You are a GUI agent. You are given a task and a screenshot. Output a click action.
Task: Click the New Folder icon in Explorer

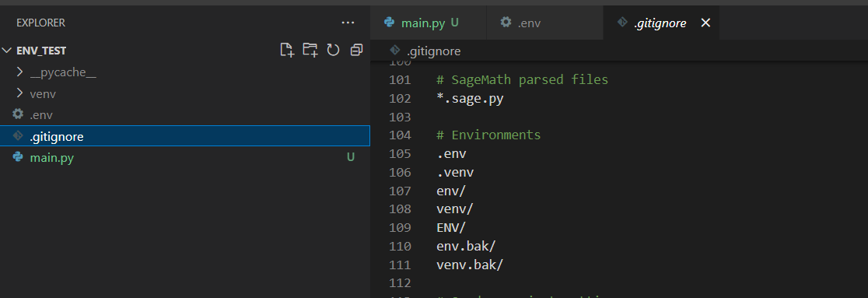(x=310, y=50)
